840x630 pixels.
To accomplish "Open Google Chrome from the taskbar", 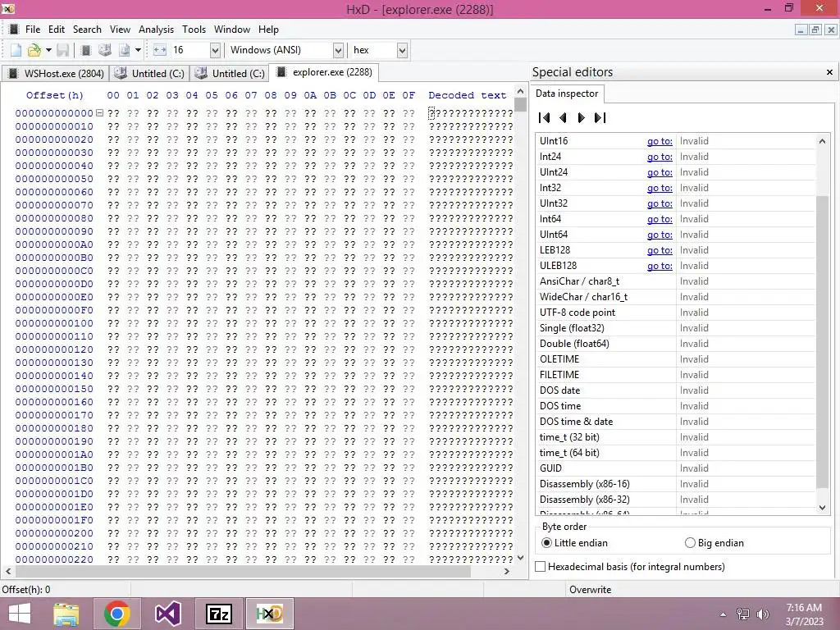I will tap(116, 614).
